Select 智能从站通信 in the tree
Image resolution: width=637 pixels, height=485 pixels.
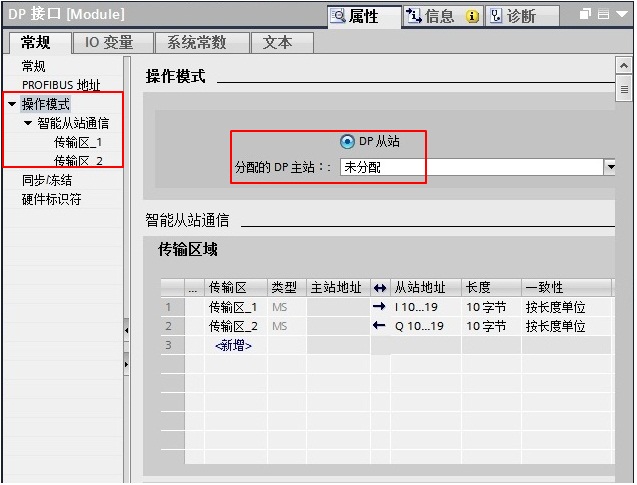click(73, 123)
